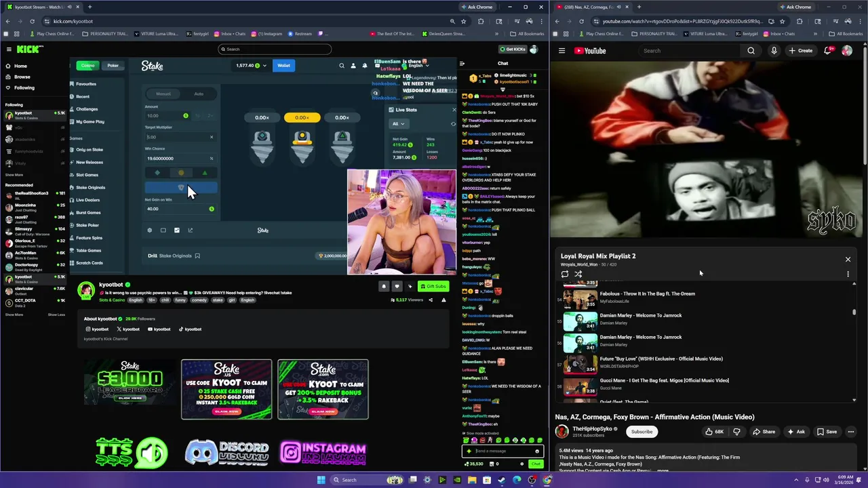Screen dimensions: 868x488
Task: Open the Kick hamburger menu
Action: (8, 49)
